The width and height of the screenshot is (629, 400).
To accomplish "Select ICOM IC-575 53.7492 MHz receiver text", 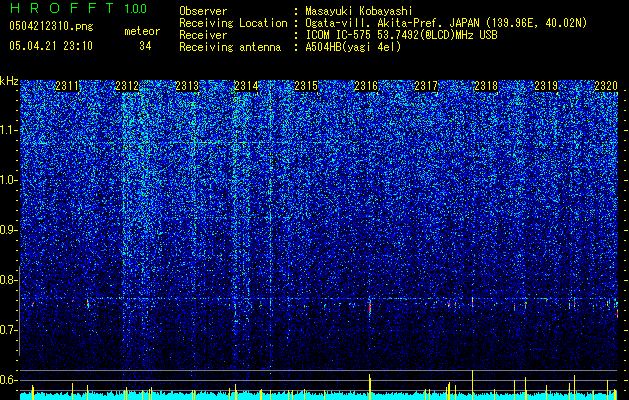I will 401,35.
